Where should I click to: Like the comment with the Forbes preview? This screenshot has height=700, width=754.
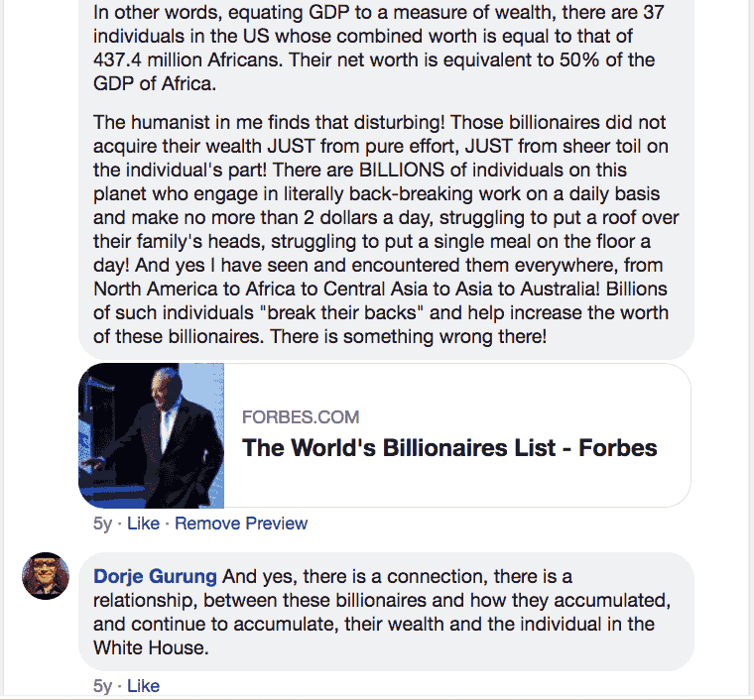(x=143, y=524)
